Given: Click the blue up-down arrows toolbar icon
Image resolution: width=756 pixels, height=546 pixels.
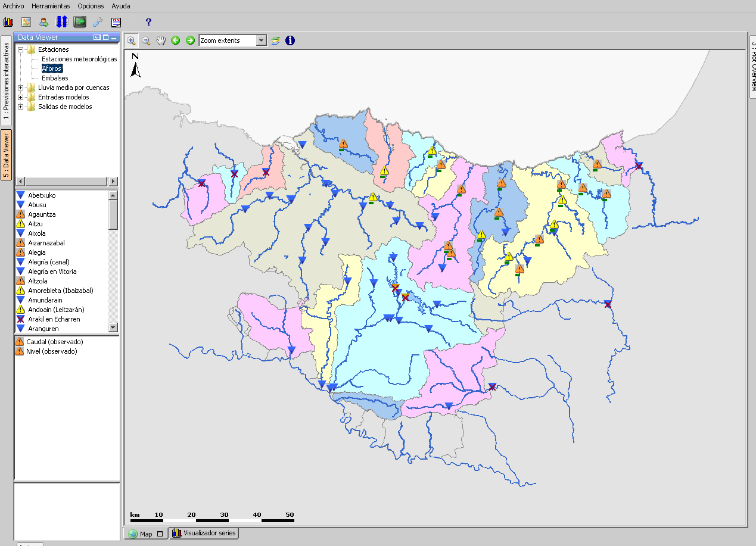Looking at the screenshot, I should (62, 22).
